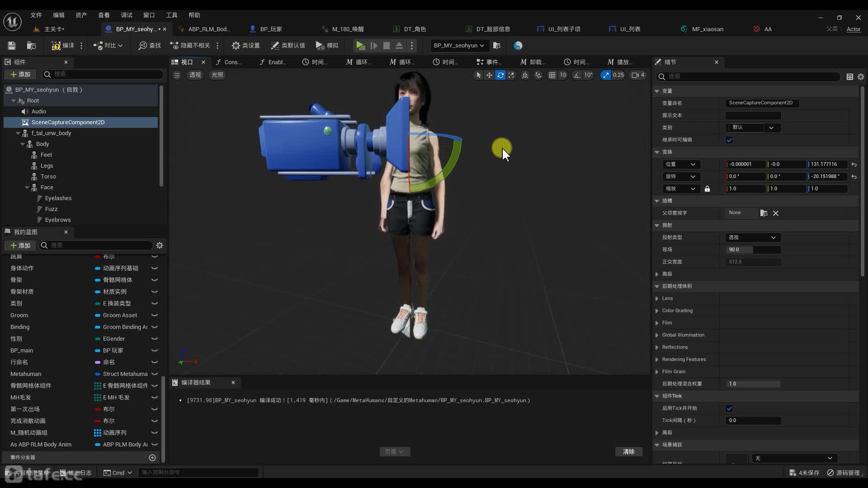Select the Scale gizmo tool
Image resolution: width=868 pixels, height=488 pixels.
[x=511, y=75]
